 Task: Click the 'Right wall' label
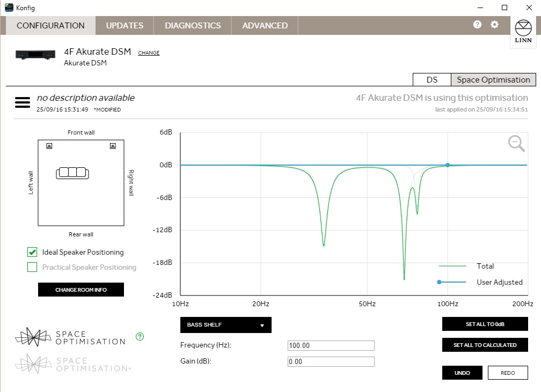[131, 183]
